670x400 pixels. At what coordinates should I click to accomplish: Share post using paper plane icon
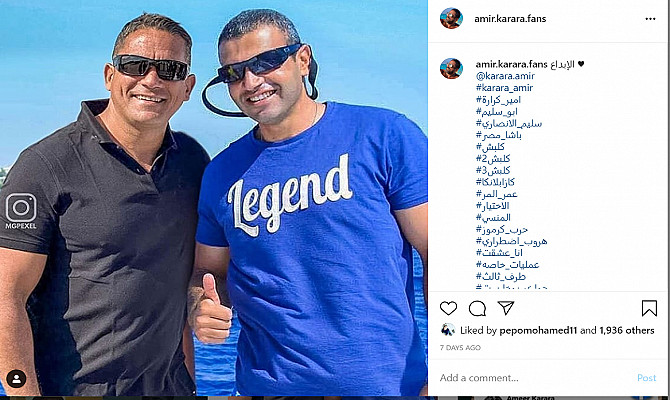pyautogui.click(x=505, y=308)
